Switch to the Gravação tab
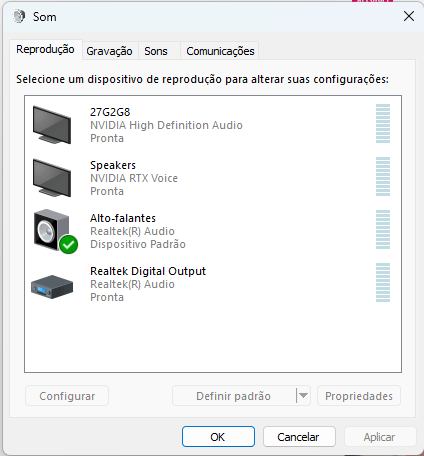Image resolution: width=424 pixels, height=456 pixels. point(109,51)
